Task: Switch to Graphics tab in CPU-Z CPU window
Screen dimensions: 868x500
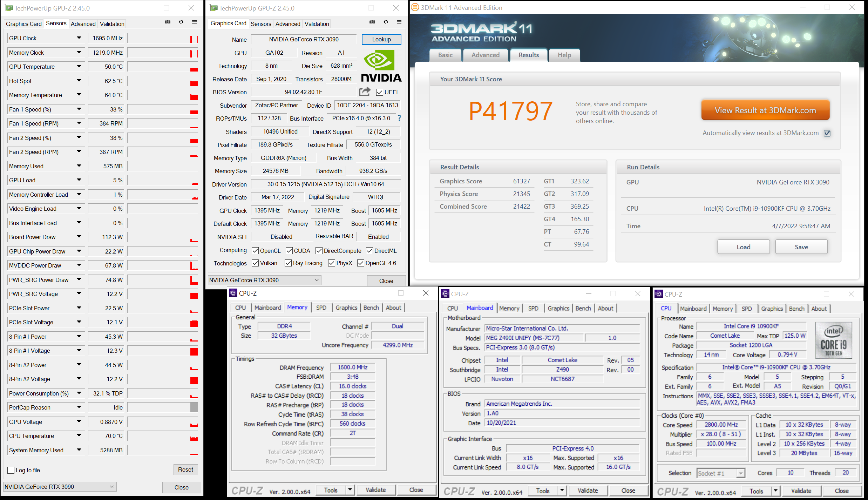Action: [x=772, y=309]
